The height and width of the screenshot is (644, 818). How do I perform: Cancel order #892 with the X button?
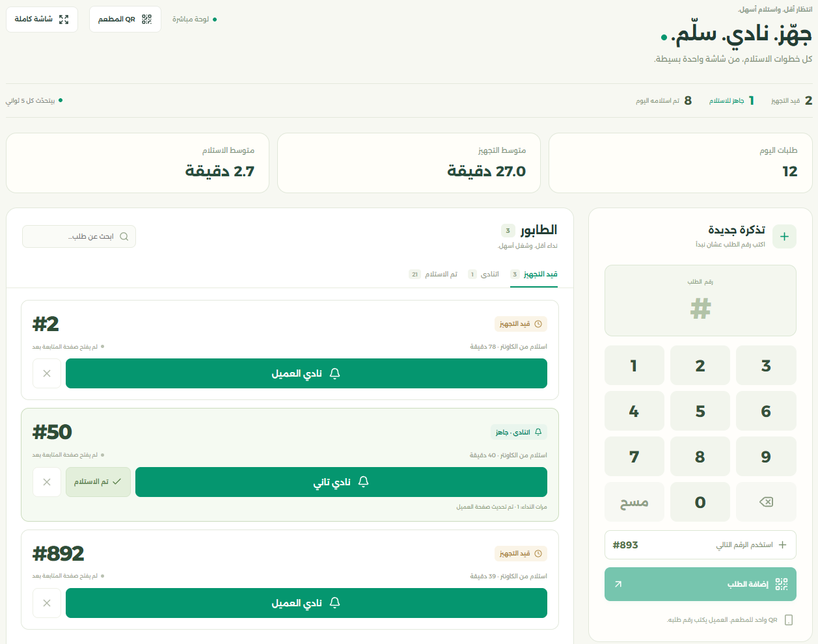click(x=47, y=603)
